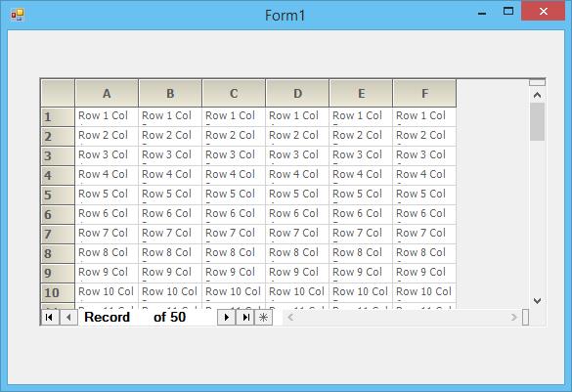Select row header 2
572x392 pixels.
58,137
